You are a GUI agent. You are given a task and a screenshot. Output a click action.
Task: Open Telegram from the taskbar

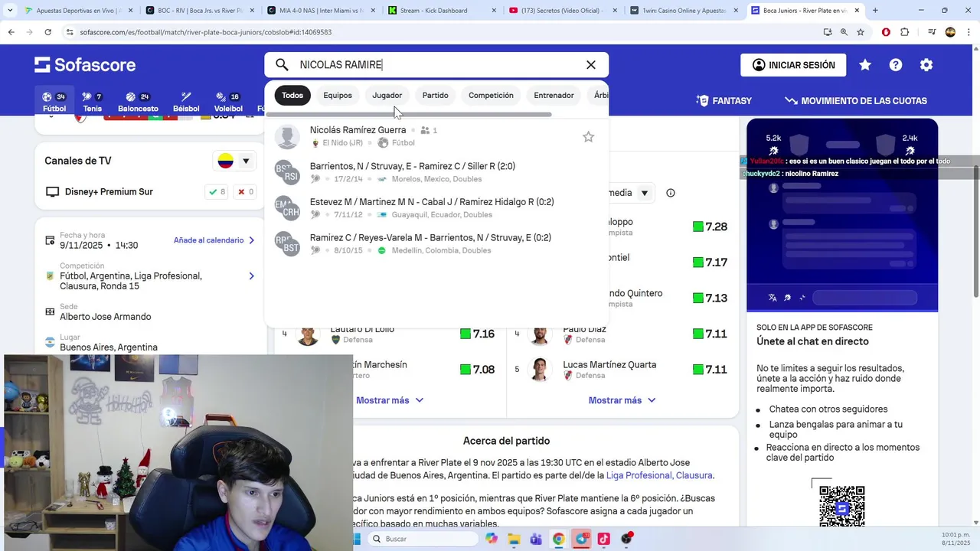(x=582, y=539)
